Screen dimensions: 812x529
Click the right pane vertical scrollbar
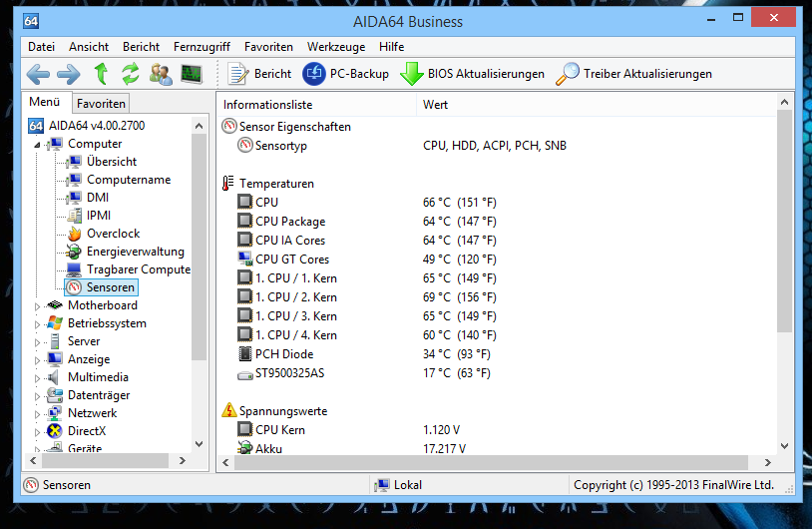(x=784, y=221)
